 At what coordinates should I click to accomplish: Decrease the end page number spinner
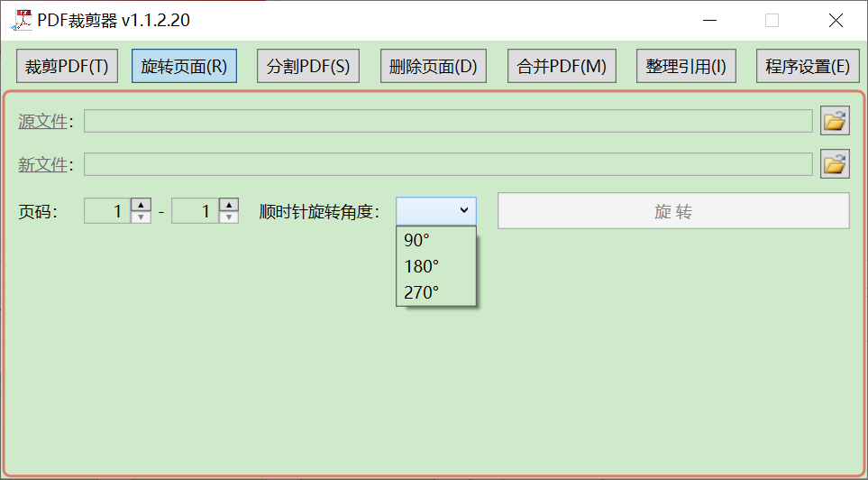pyautogui.click(x=229, y=217)
